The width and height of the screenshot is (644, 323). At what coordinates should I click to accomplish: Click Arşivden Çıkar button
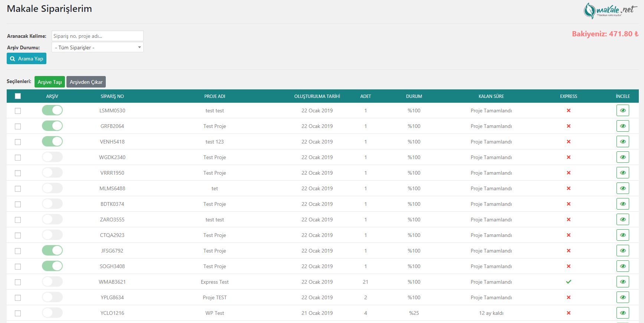click(x=86, y=82)
